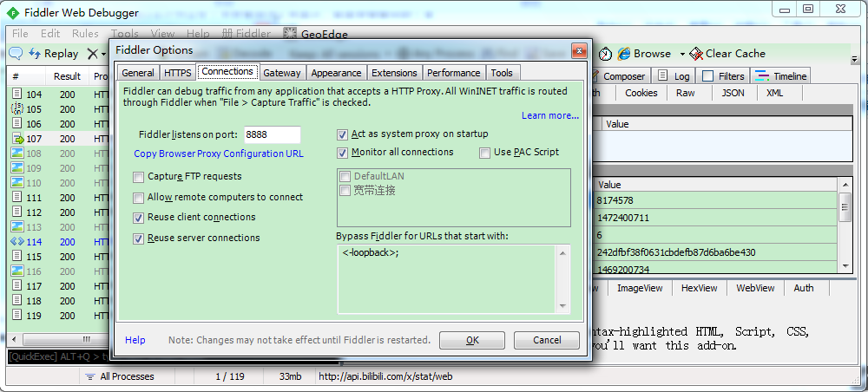This screenshot has height=392, width=868.
Task: Uncheck Monitor all connections
Action: (343, 152)
